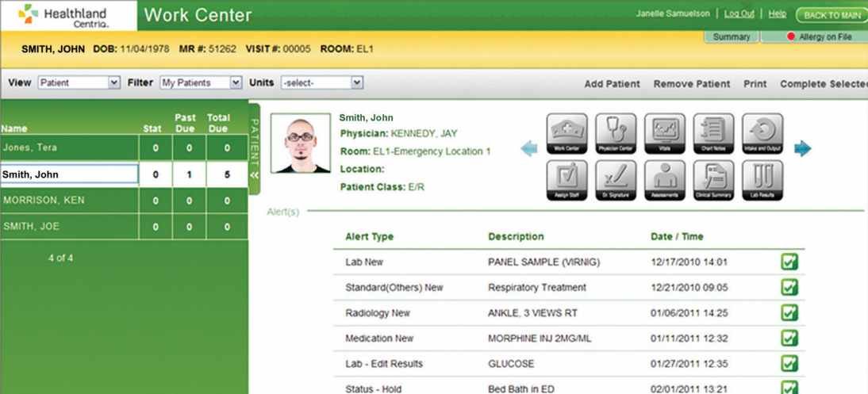Open the Intake and Output icon

pos(762,133)
